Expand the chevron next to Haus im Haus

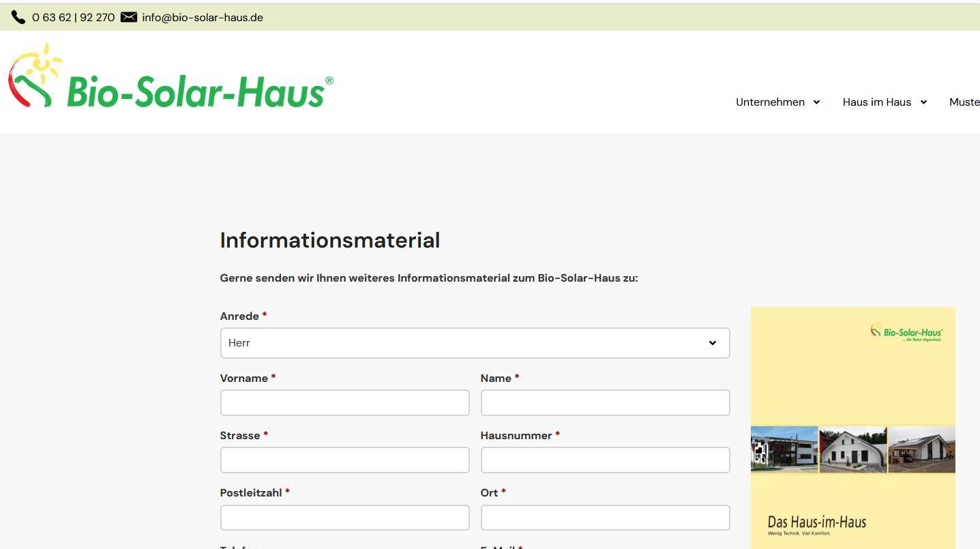[x=923, y=102]
